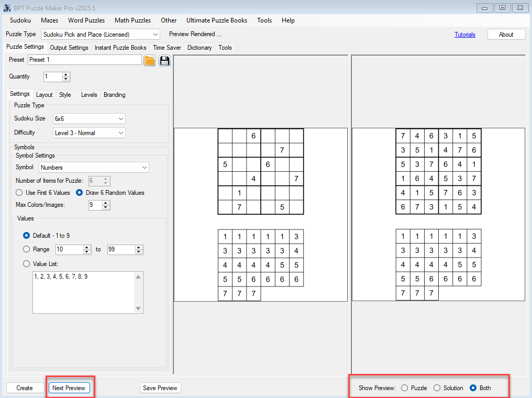The width and height of the screenshot is (532, 398).
Task: Click into the Preset name field
Action: coord(84,60)
